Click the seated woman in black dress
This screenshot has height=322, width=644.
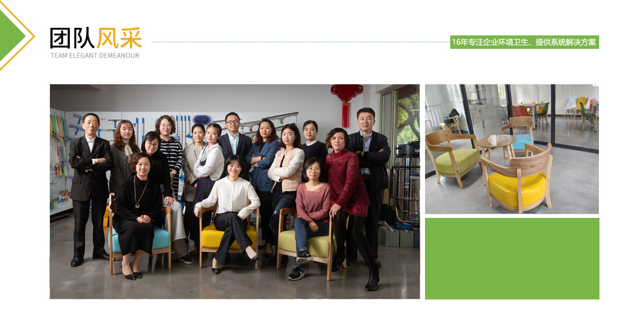[x=137, y=216]
